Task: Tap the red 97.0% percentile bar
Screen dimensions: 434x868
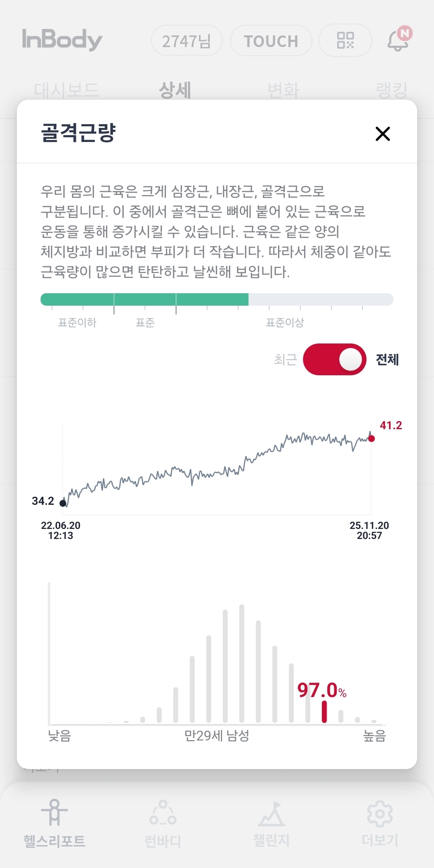Action: 324,712
